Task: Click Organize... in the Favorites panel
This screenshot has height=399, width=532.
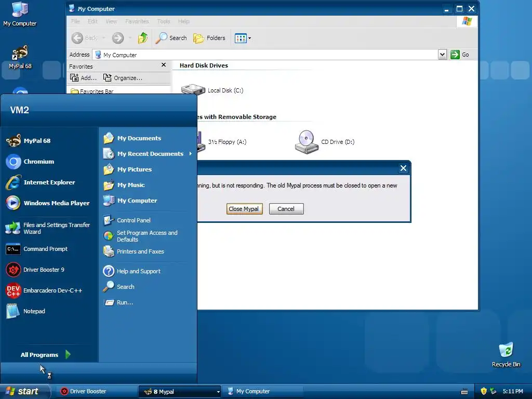Action: [x=123, y=78]
